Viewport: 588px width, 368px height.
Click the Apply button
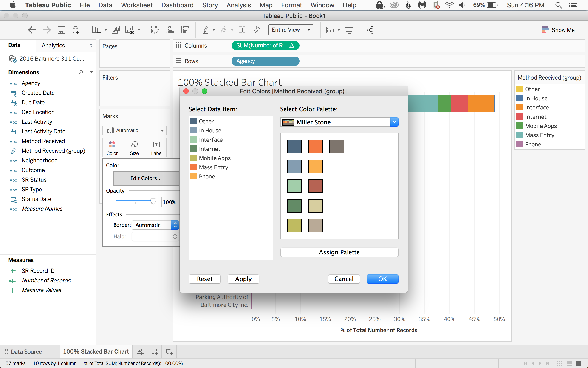coord(243,279)
